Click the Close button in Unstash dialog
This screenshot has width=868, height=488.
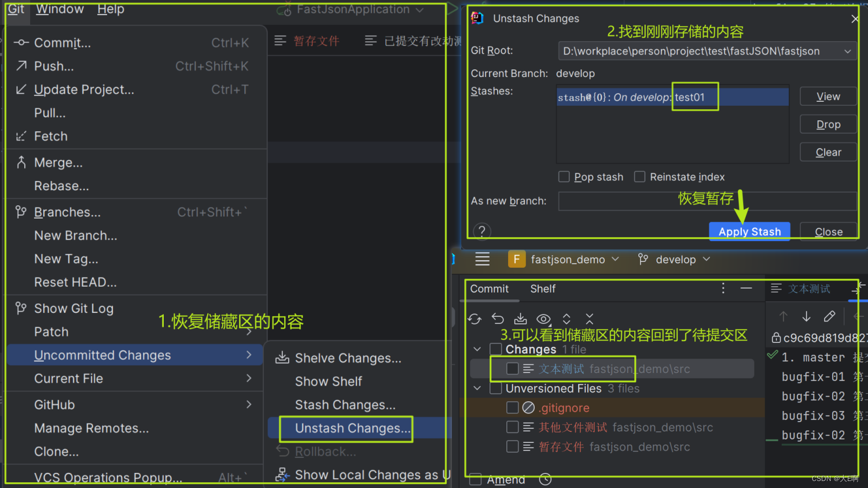(829, 231)
